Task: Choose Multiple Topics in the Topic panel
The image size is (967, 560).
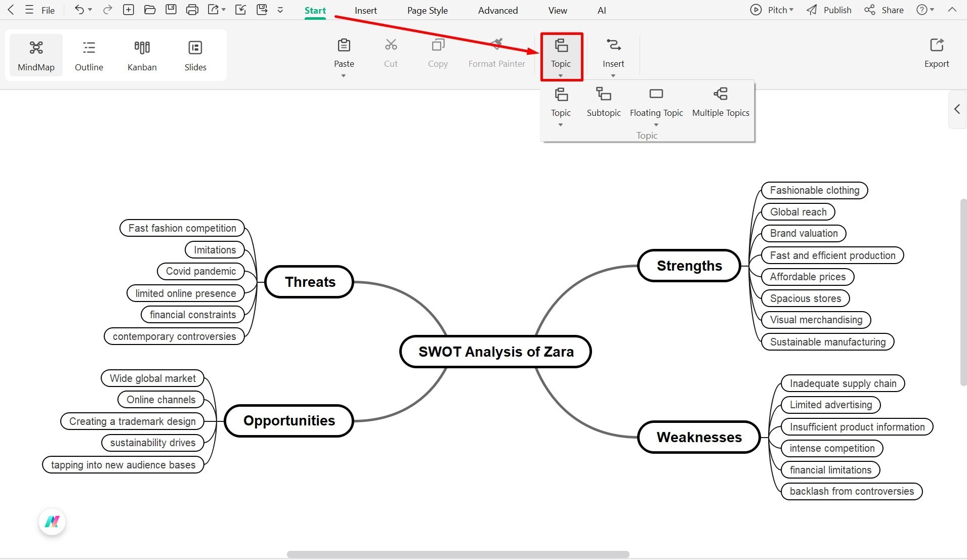Action: click(x=721, y=102)
